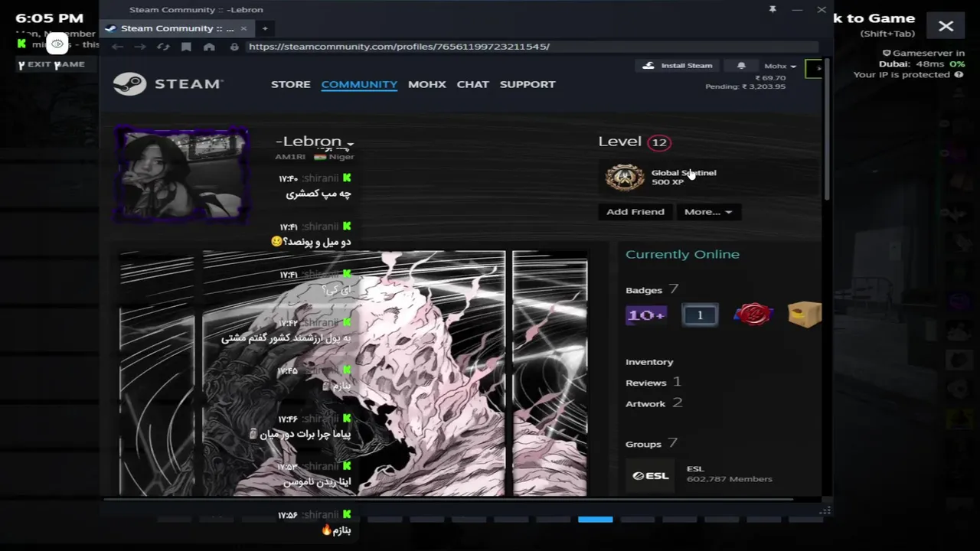Open the Groups 7 link

(652, 444)
